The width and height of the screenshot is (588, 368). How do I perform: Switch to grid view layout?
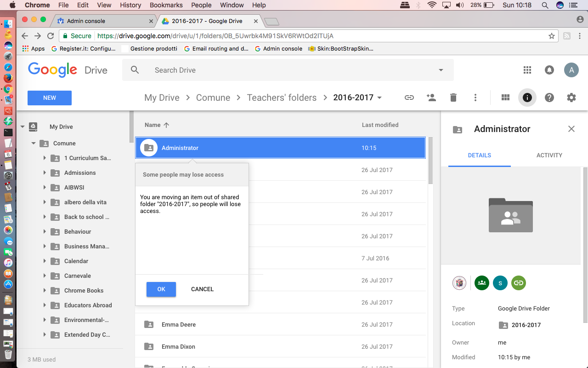pyautogui.click(x=505, y=98)
